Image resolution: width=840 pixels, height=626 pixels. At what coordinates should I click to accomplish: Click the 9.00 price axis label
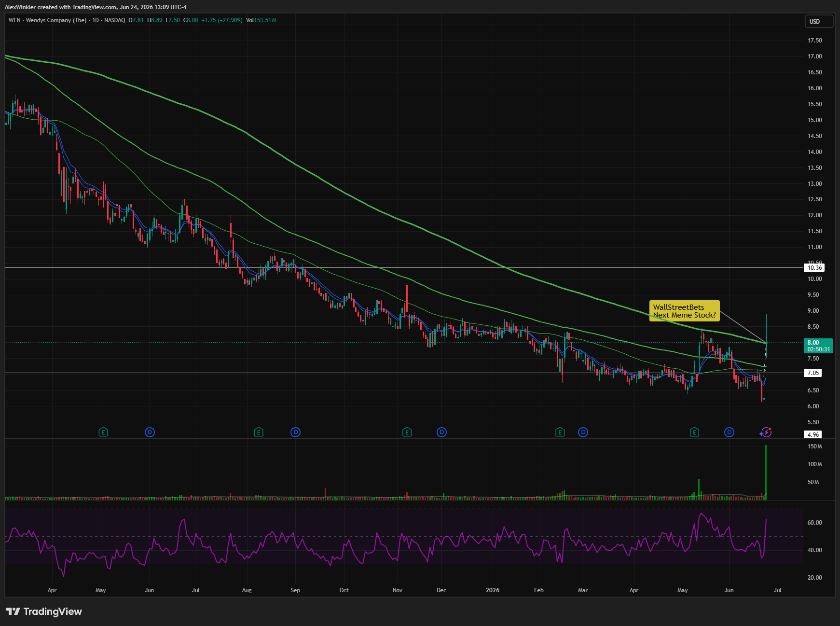[813, 311]
